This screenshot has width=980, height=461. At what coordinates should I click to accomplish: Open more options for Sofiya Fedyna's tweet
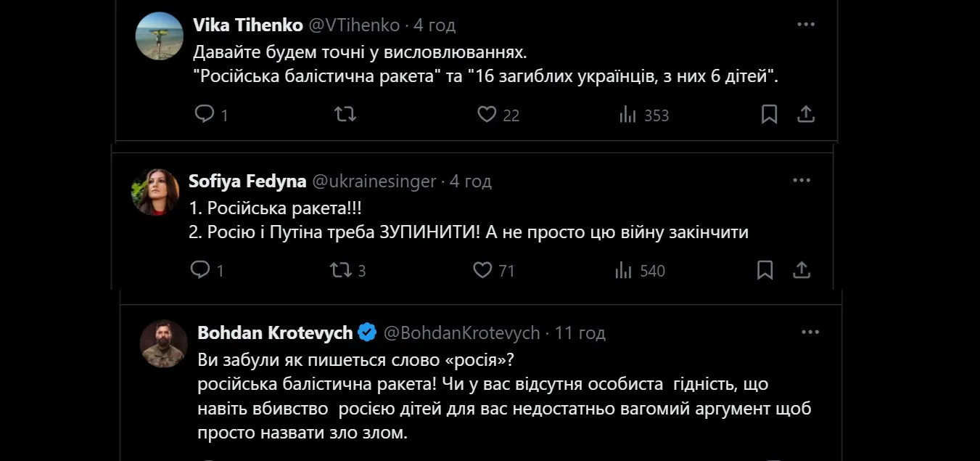tap(801, 179)
